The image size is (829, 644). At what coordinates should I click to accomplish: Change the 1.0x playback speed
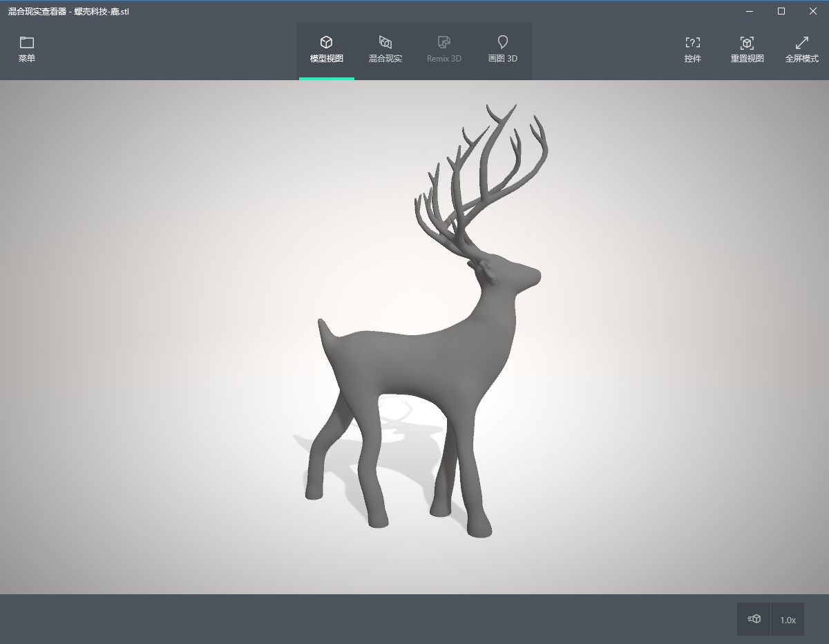click(788, 620)
